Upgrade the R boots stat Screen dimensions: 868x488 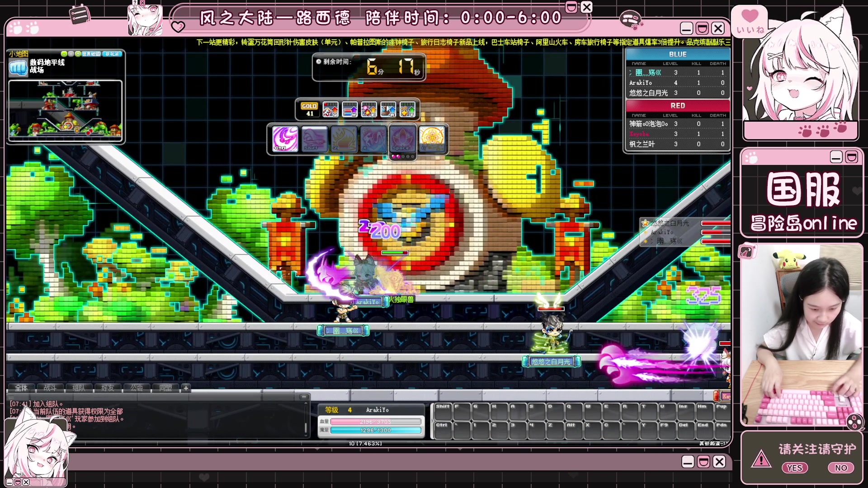(388, 109)
